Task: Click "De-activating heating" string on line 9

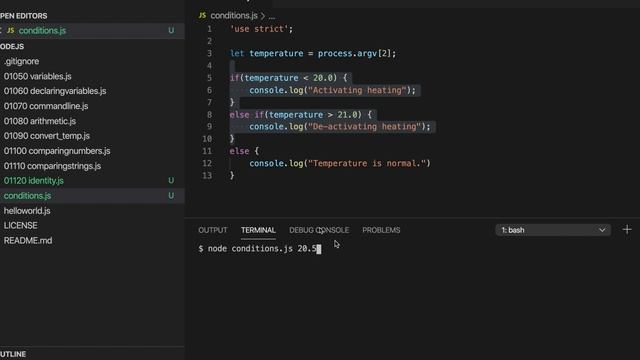Action: click(x=364, y=127)
